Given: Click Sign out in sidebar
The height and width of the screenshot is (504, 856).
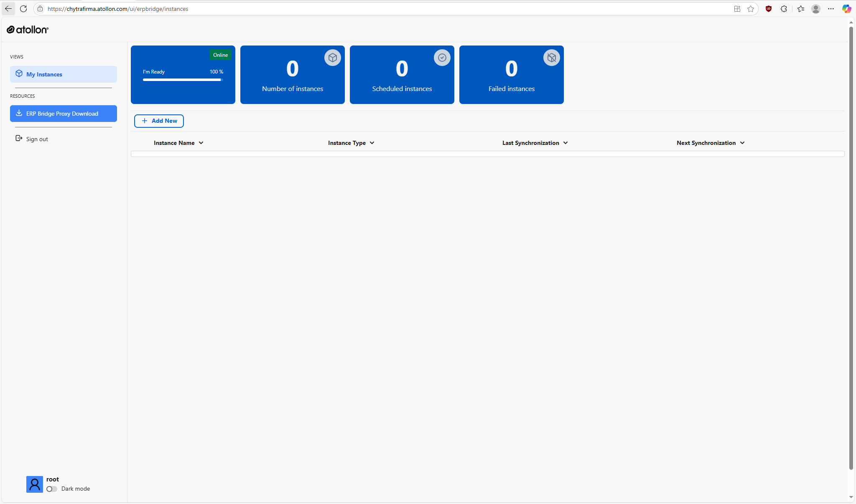Looking at the screenshot, I should pos(37,139).
